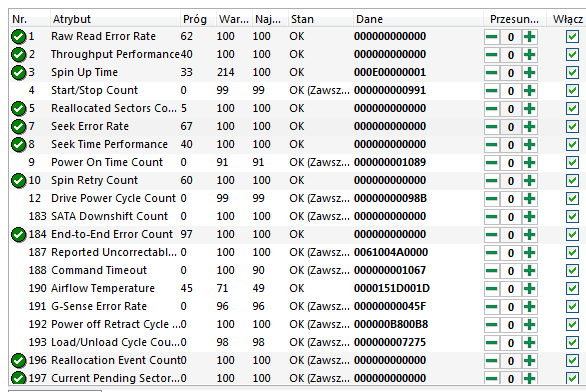Disable Command Timeout attribute checkbox
586x392 pixels.
[572, 271]
